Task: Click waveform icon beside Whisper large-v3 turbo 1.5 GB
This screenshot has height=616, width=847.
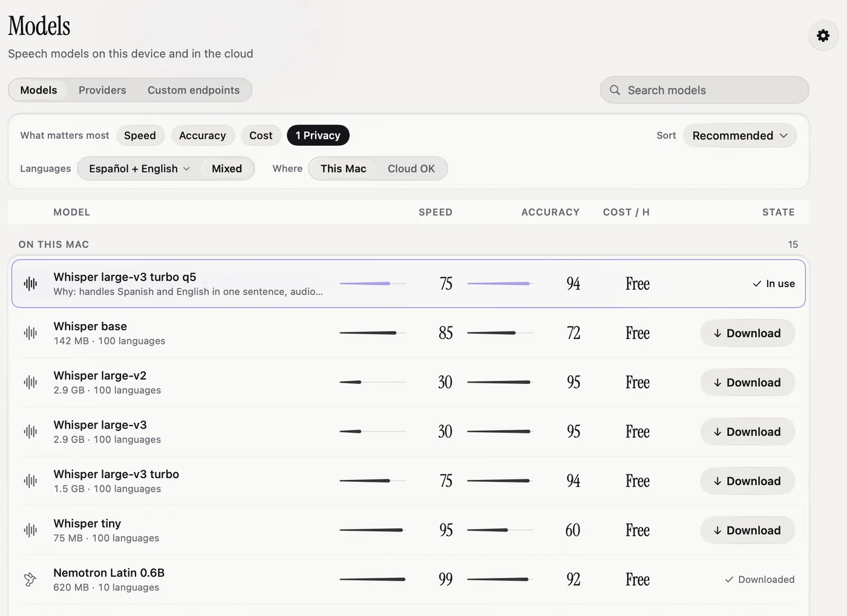Action: click(30, 481)
